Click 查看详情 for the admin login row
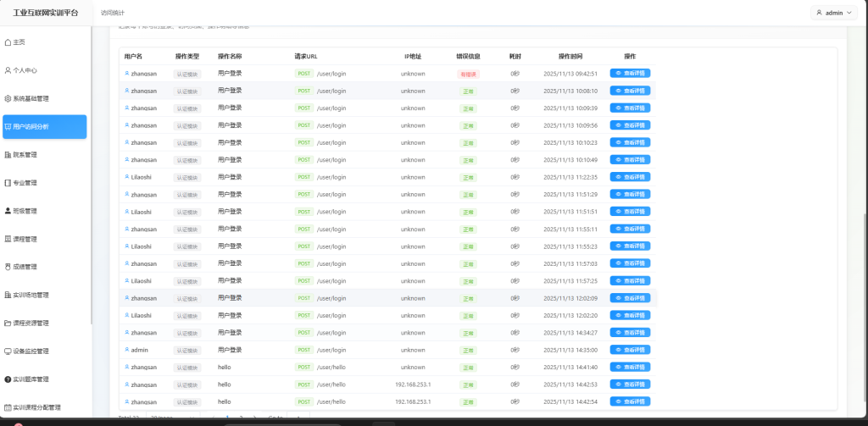 [x=630, y=350]
